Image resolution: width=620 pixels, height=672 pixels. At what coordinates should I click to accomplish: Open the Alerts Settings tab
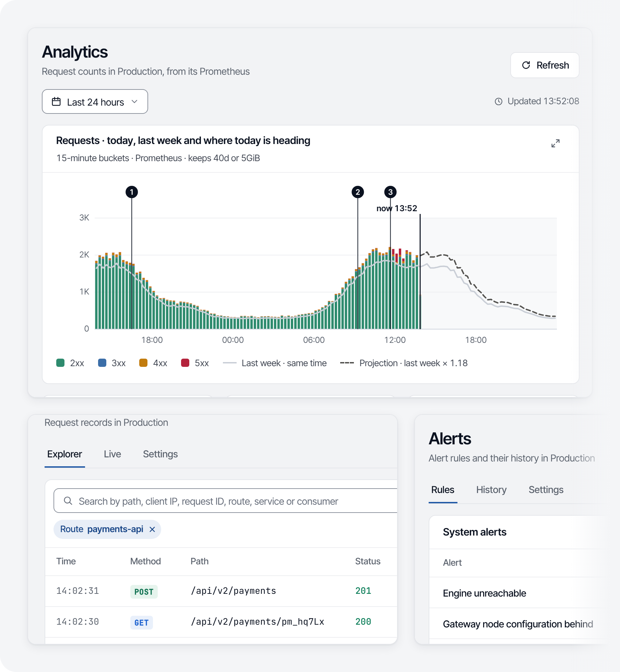coord(546,490)
